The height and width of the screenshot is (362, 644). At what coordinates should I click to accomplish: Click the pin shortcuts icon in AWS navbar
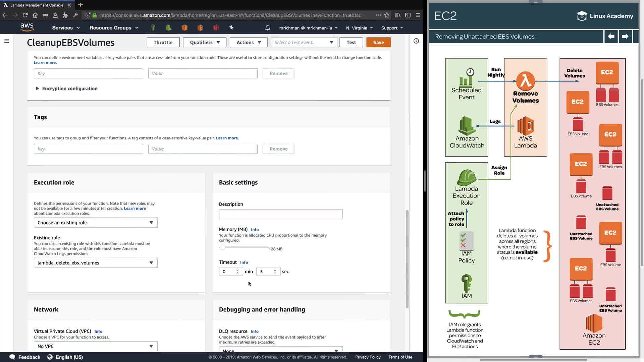pos(231,28)
